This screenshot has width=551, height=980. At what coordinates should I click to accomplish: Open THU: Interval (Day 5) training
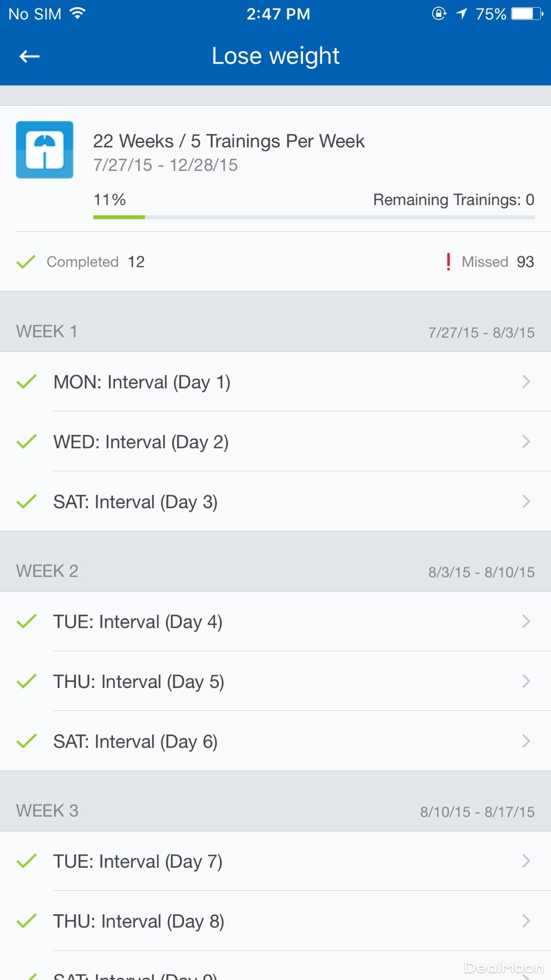[139, 682]
